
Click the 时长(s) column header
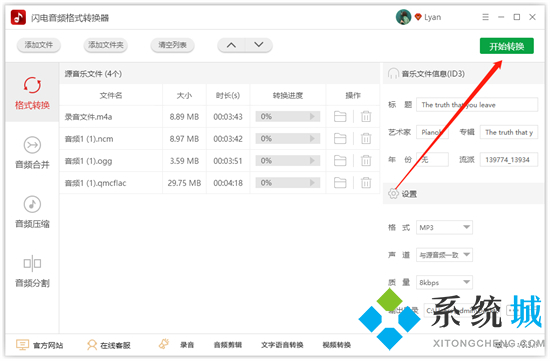click(228, 95)
